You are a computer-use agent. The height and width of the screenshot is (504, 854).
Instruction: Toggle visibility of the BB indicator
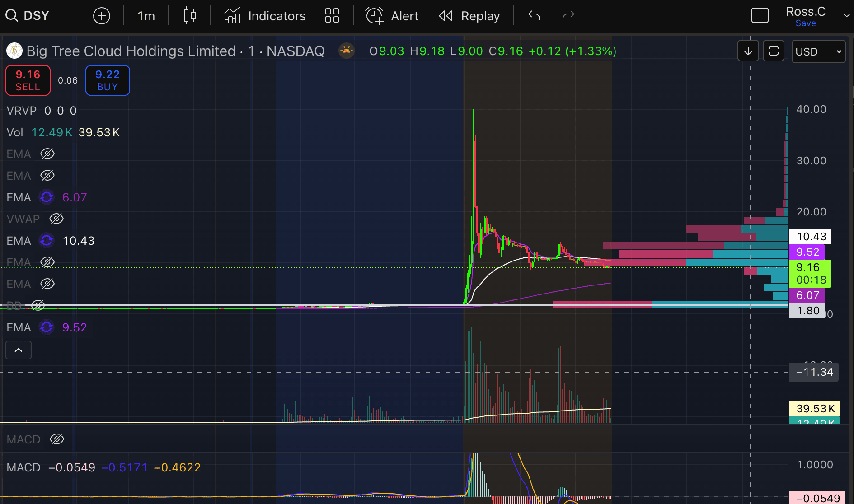[38, 306]
